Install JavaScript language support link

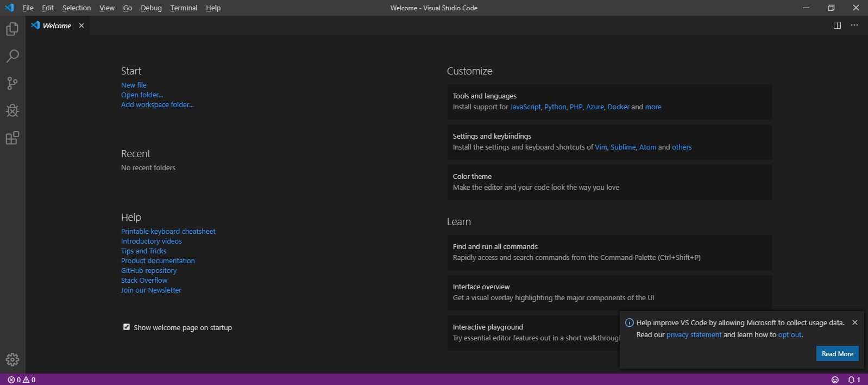pos(525,107)
